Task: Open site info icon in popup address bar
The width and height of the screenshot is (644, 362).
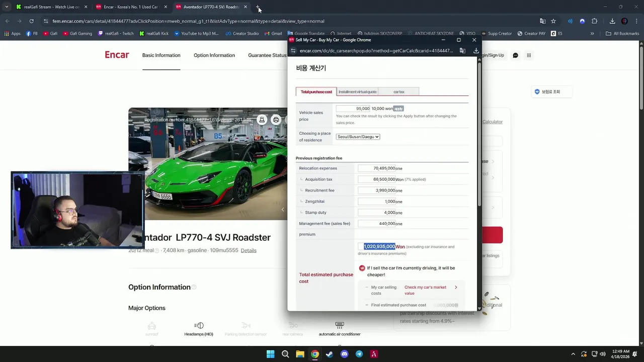Action: 293,51
